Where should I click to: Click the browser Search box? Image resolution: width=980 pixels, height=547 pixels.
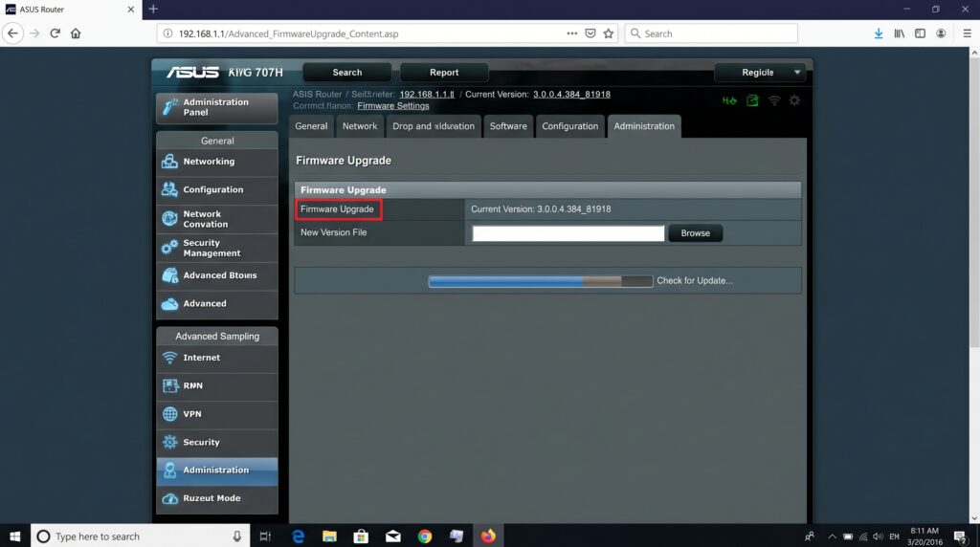click(x=711, y=33)
